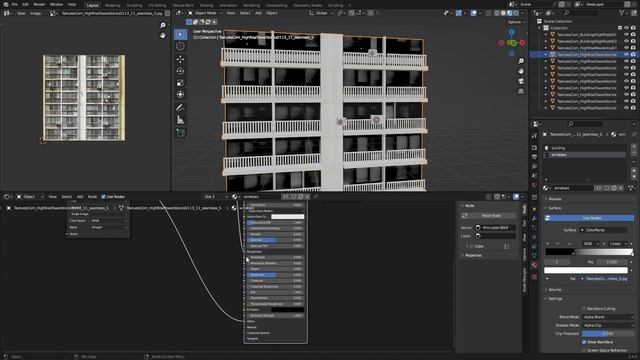640x360 pixels.
Task: Select the Annotate tool in viewport toolbar
Action: pos(180,108)
